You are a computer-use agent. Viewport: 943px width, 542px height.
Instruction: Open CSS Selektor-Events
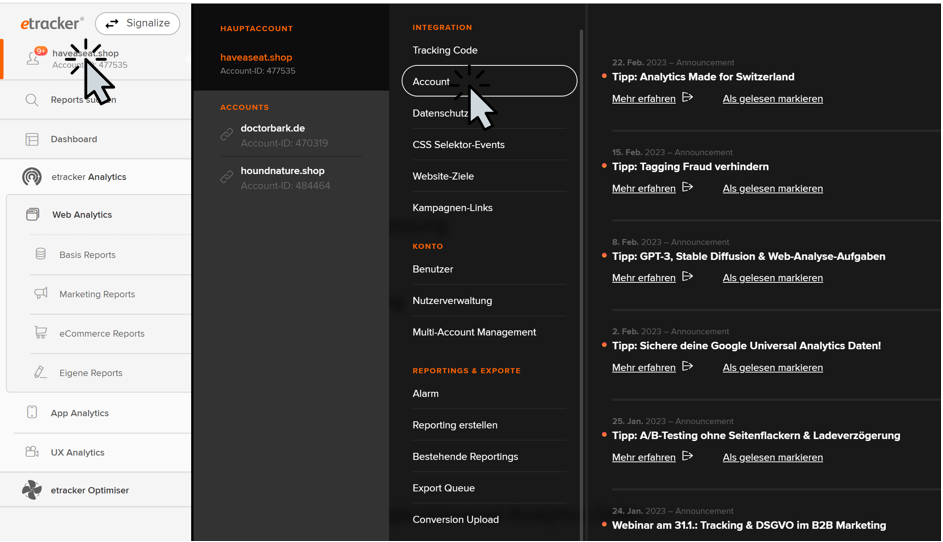pos(458,145)
